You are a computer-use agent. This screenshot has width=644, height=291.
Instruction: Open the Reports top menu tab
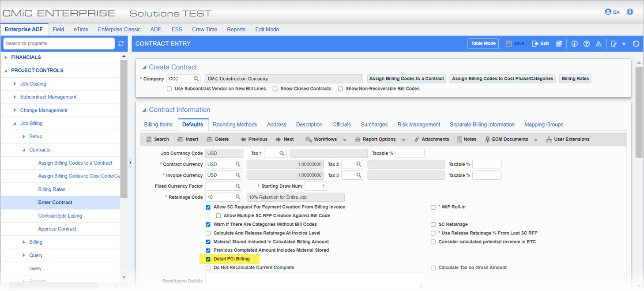(x=236, y=29)
